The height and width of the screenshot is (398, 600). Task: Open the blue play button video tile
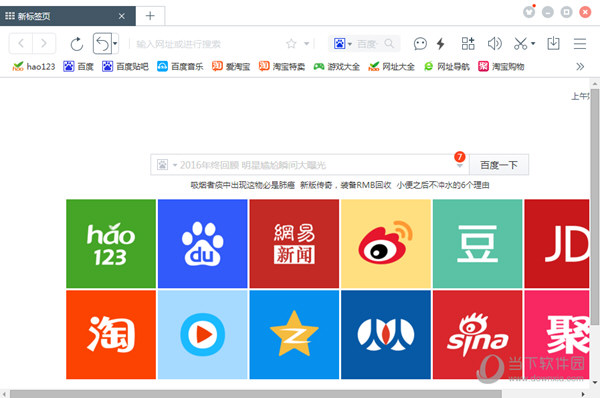(202, 335)
